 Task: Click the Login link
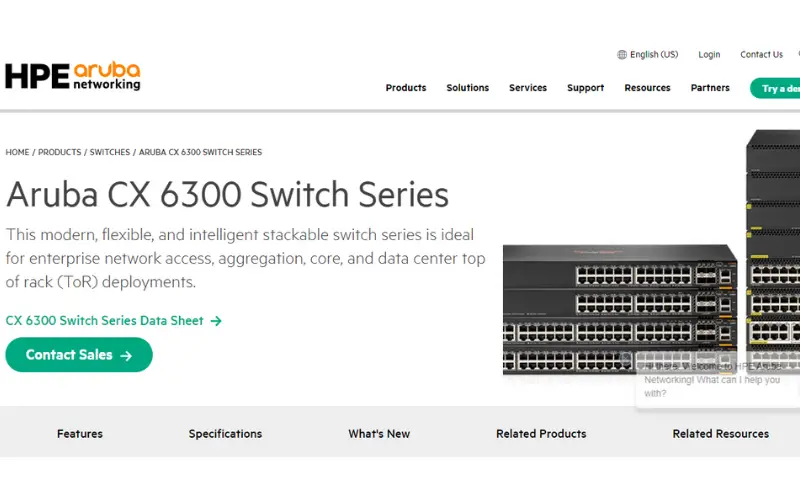709,55
